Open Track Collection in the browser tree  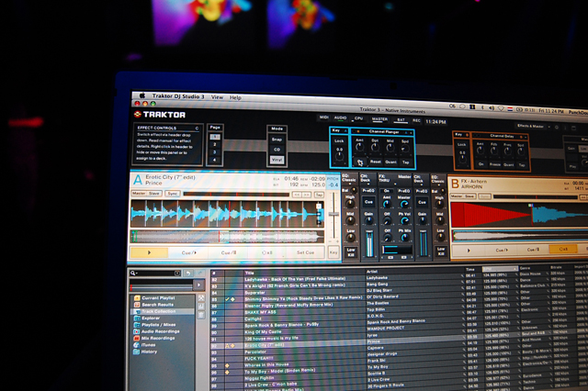[161, 312]
